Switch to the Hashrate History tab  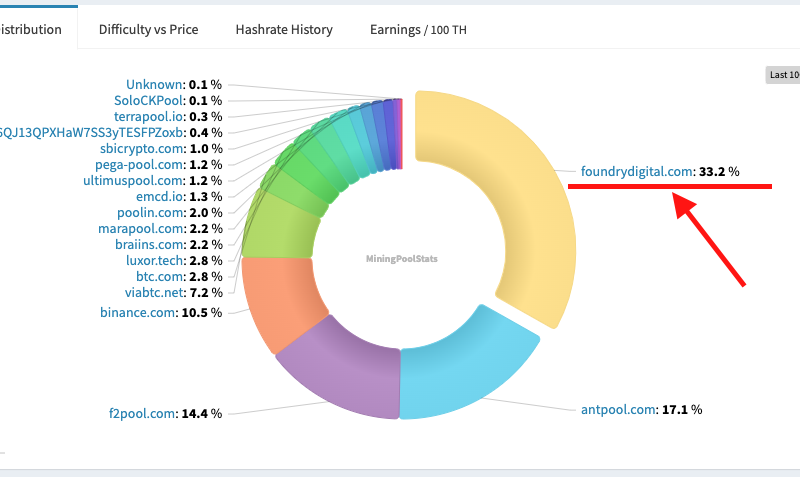point(284,30)
